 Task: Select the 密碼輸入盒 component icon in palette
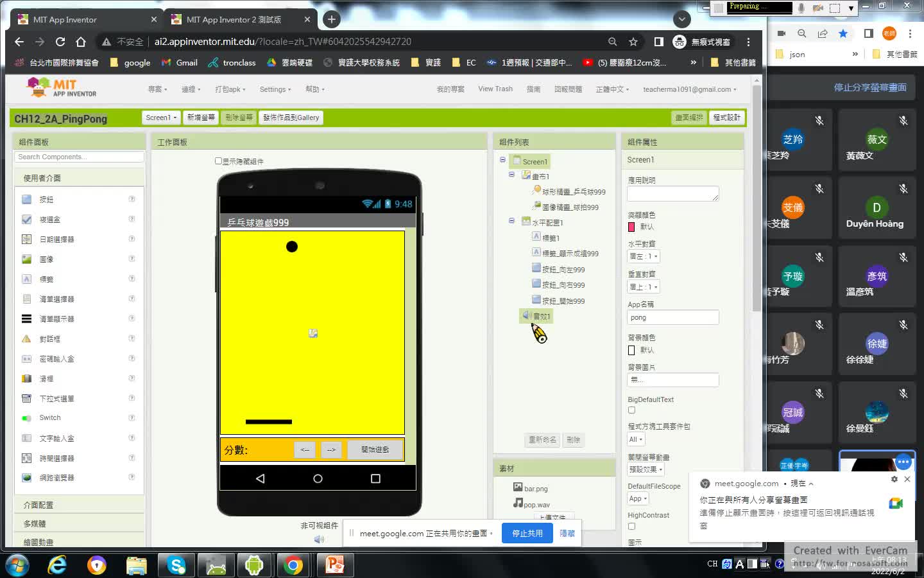click(26, 359)
